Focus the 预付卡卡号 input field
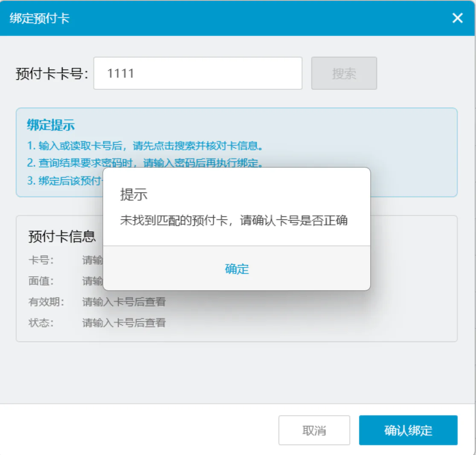This screenshot has height=455, width=476. coord(197,73)
